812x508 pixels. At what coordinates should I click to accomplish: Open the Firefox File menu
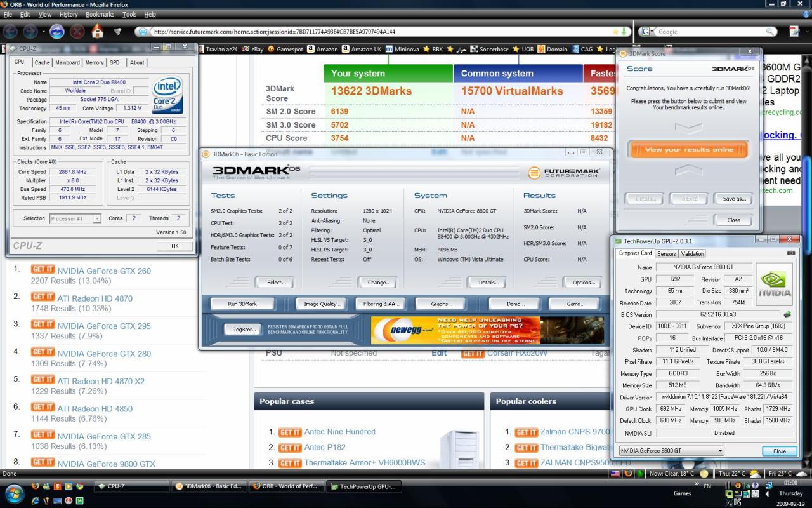click(x=8, y=14)
